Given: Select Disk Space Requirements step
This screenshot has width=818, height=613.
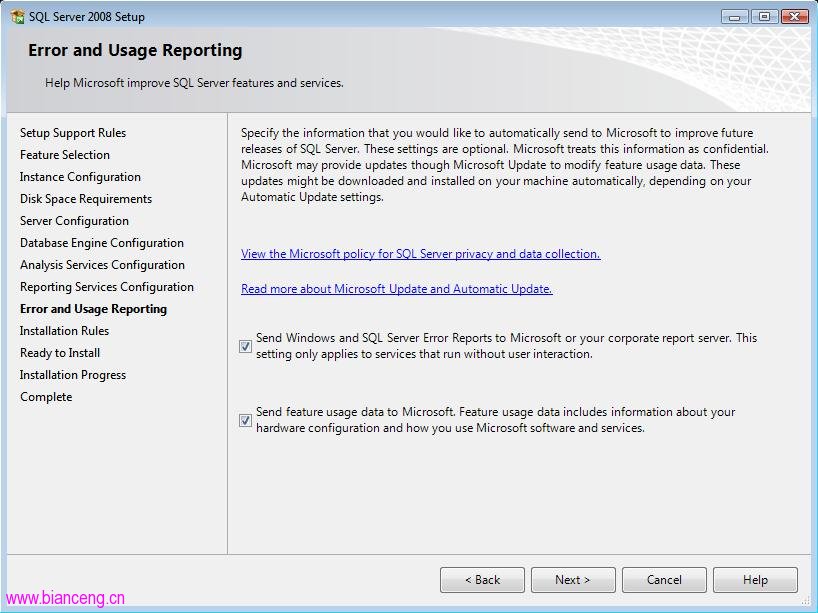Looking at the screenshot, I should [86, 199].
